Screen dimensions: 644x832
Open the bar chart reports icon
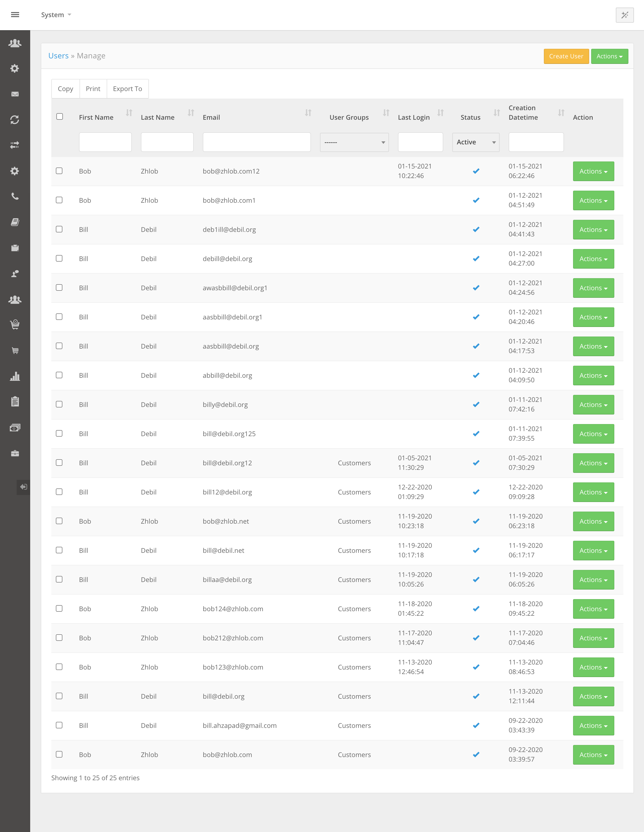[x=15, y=376]
